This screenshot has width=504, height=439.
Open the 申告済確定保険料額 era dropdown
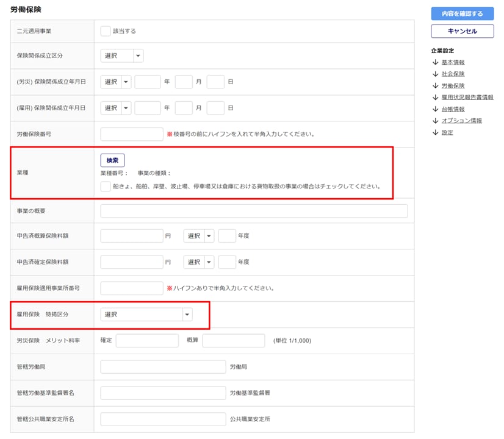[198, 262]
